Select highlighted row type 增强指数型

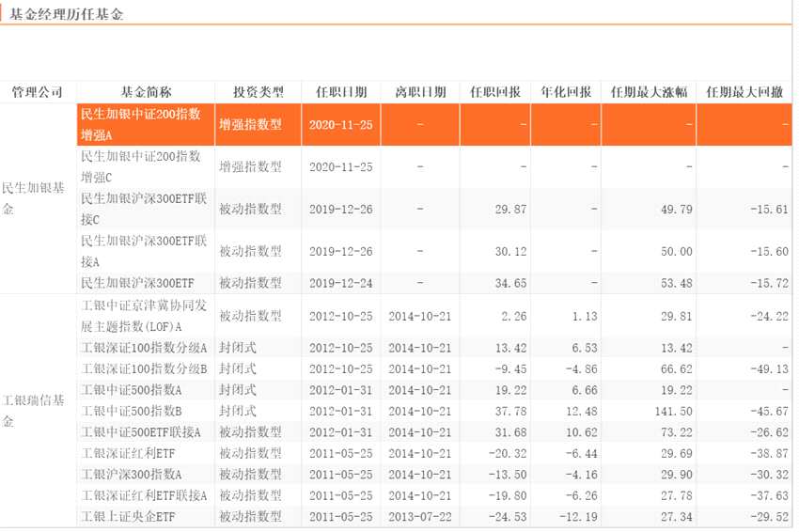coord(250,124)
